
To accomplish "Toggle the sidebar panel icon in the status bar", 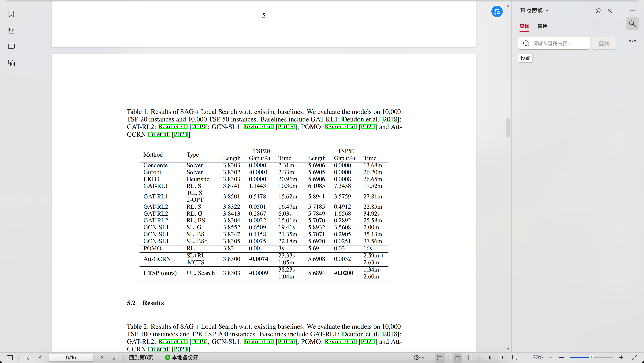I will 10,357.
